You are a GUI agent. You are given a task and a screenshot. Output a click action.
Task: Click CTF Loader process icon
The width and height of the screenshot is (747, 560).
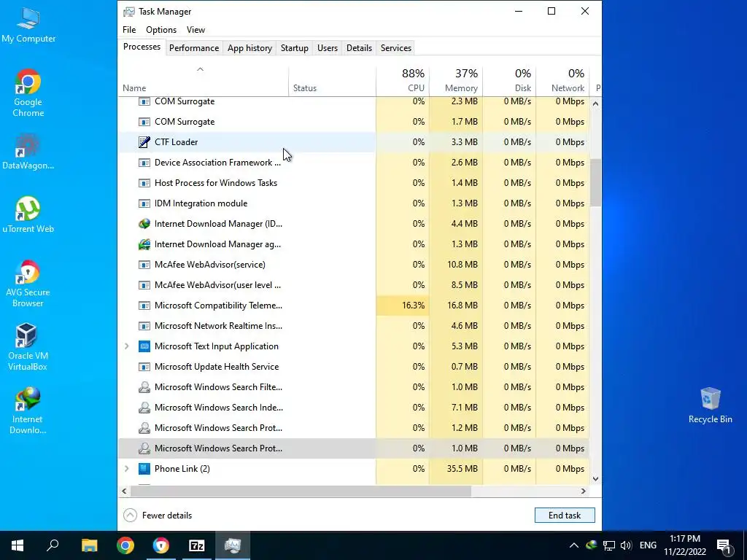[x=144, y=142]
